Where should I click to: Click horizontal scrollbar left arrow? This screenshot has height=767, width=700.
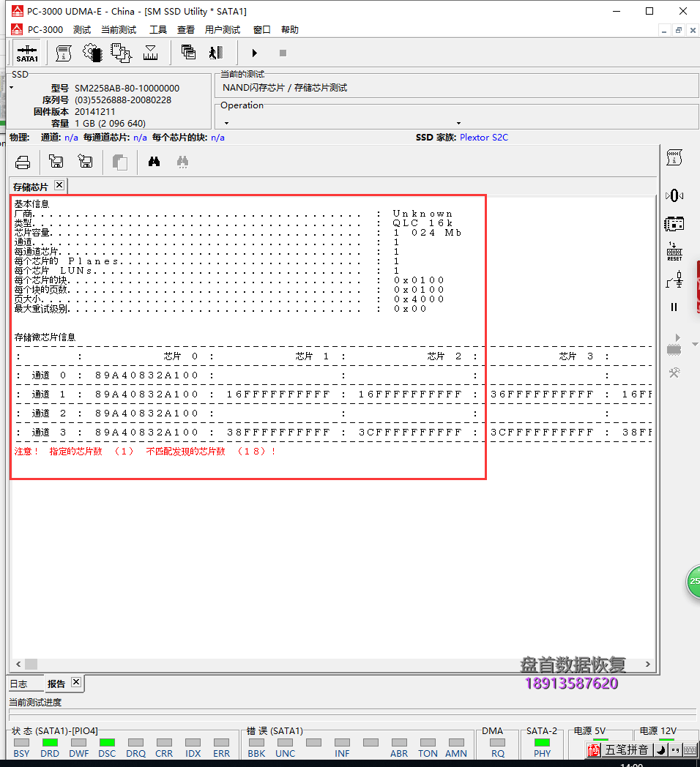[x=18, y=664]
